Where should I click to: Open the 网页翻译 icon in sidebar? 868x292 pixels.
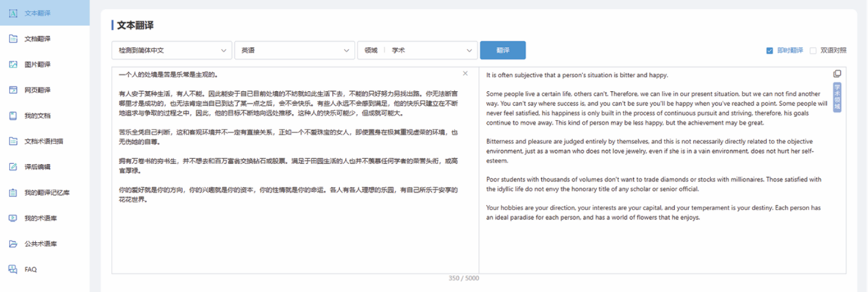click(13, 90)
